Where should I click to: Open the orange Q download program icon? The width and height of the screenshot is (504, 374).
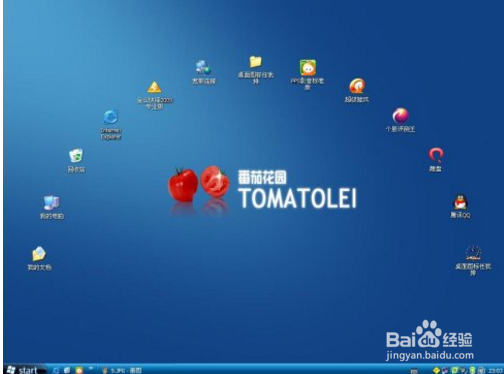[357, 90]
